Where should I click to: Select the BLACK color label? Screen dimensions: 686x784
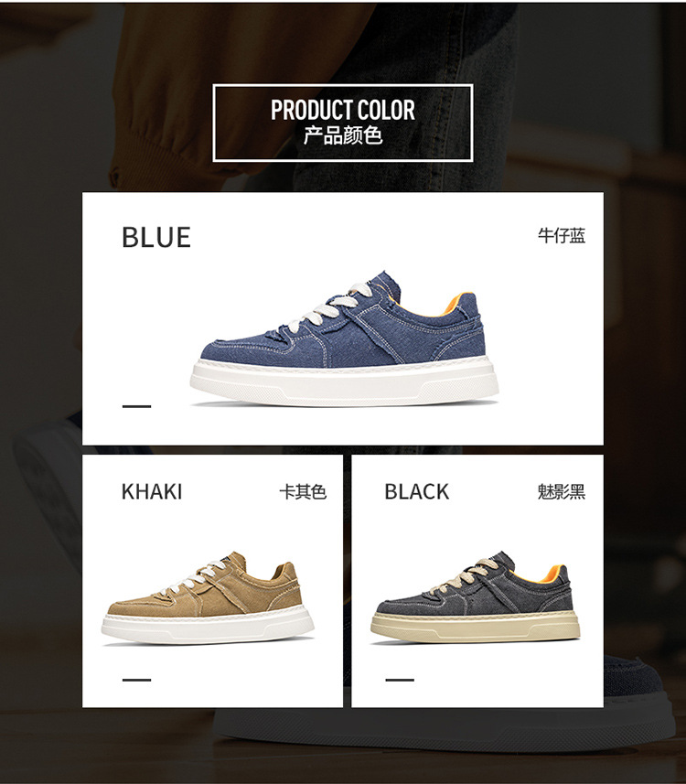click(x=416, y=491)
